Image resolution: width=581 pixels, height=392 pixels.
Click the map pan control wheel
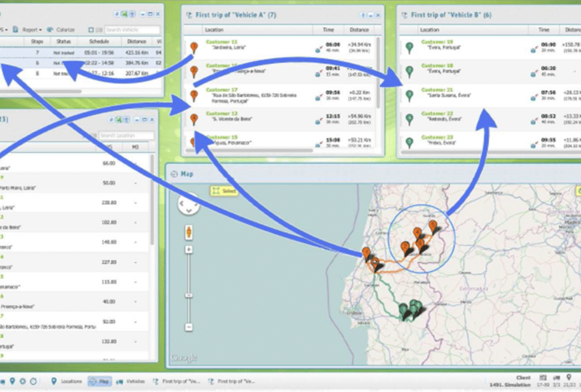(189, 204)
